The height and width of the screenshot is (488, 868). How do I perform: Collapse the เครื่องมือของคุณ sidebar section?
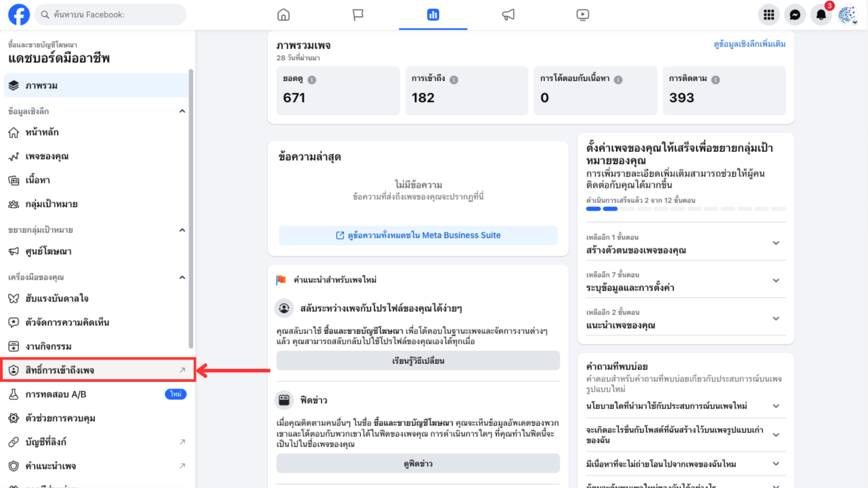pos(182,277)
